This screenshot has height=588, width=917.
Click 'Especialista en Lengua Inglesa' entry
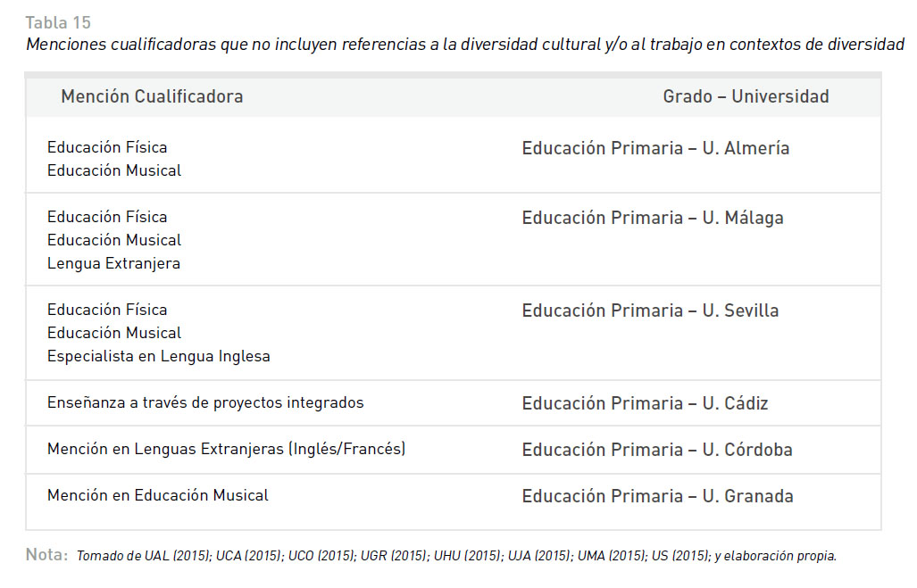pos(158,357)
